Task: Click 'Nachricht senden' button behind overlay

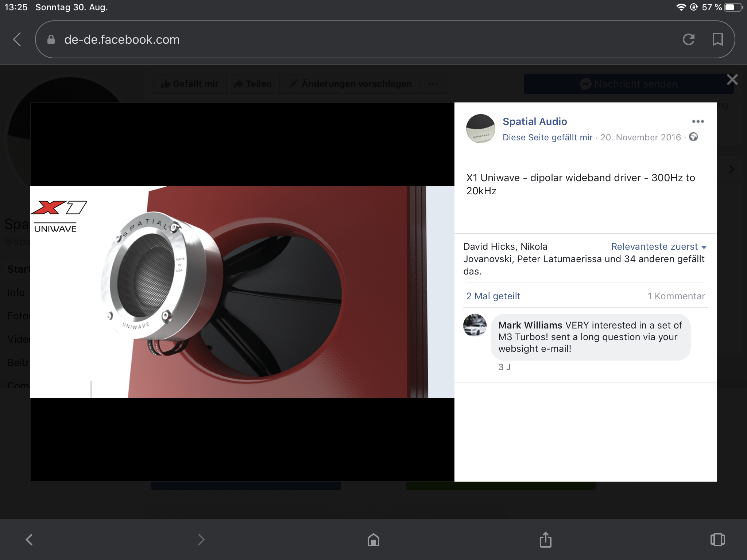Action: [628, 84]
